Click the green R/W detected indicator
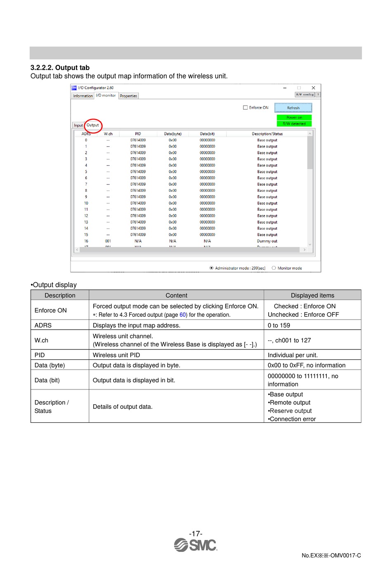The width and height of the screenshot is (392, 561). (294, 124)
